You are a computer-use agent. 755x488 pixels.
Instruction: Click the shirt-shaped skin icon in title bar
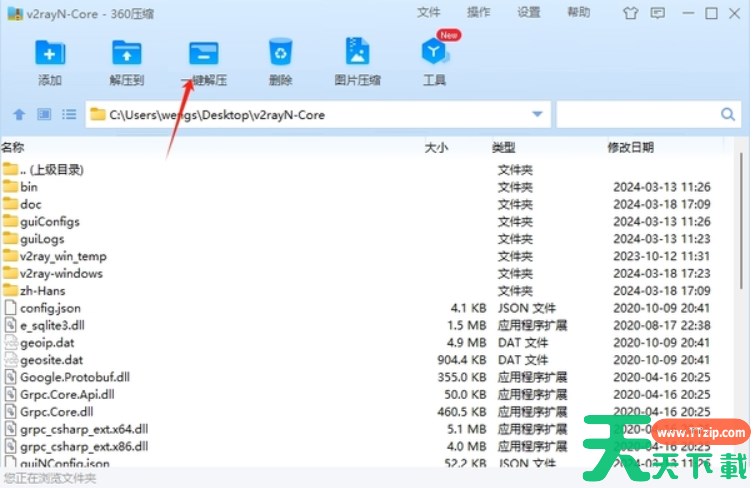tap(629, 13)
